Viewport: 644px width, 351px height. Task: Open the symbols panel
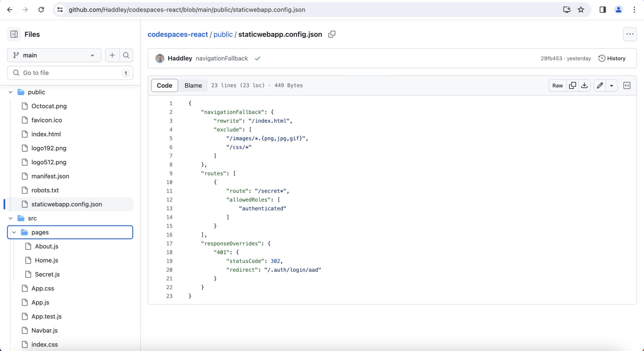click(x=627, y=86)
